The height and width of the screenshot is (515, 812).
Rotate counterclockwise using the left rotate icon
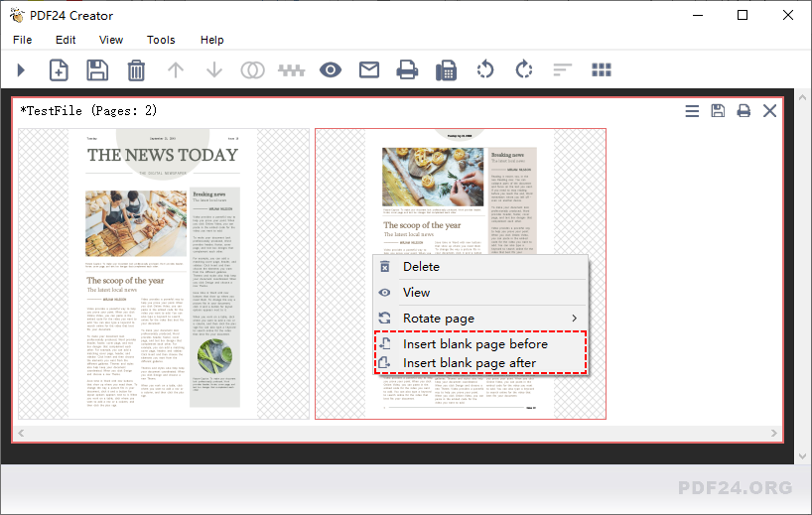pyautogui.click(x=485, y=69)
